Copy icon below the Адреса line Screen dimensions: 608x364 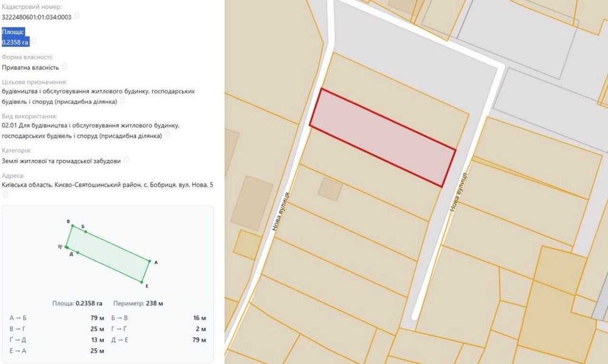pos(5,193)
